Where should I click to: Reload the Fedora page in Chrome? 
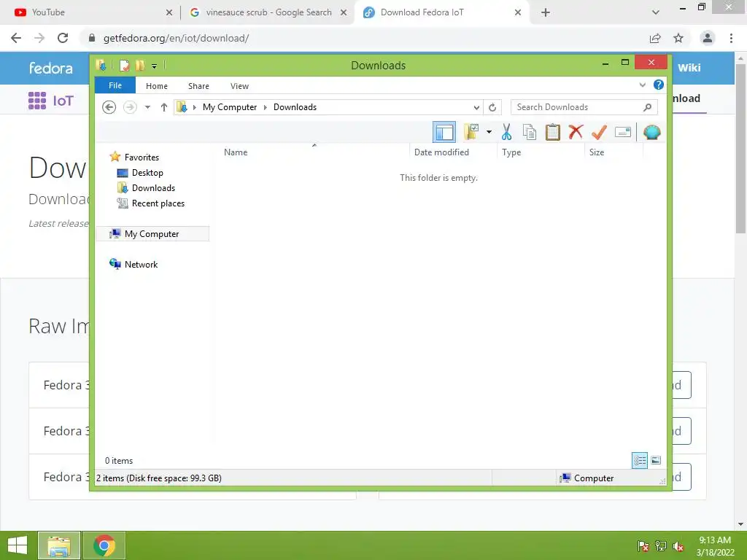[x=63, y=38]
